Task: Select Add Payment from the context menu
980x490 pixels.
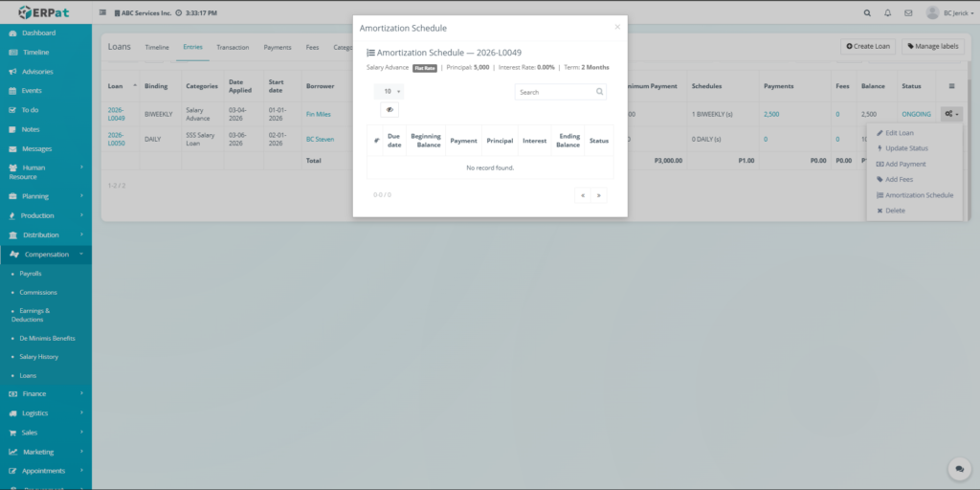Action: tap(904, 165)
